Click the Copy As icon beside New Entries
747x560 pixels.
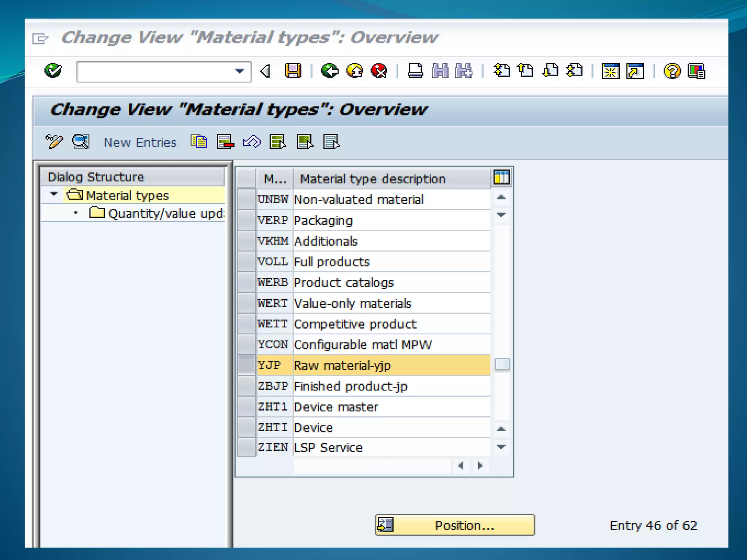point(199,141)
